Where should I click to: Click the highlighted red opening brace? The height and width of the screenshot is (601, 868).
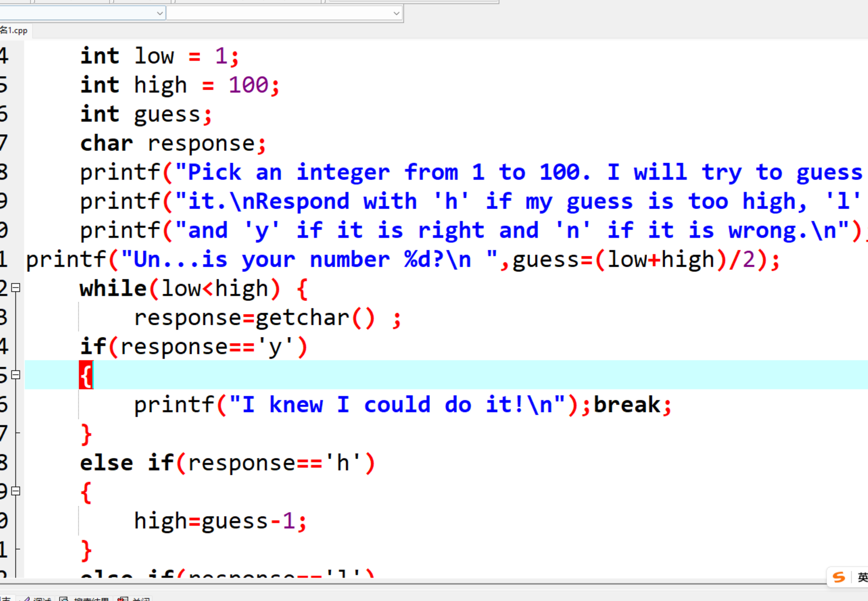86,375
